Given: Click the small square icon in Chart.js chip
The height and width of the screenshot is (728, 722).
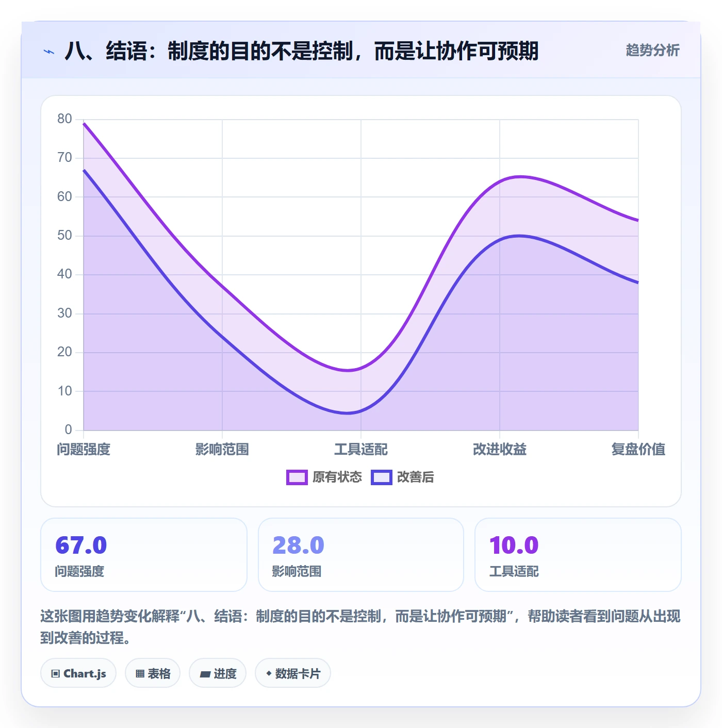Looking at the screenshot, I should click(x=56, y=674).
